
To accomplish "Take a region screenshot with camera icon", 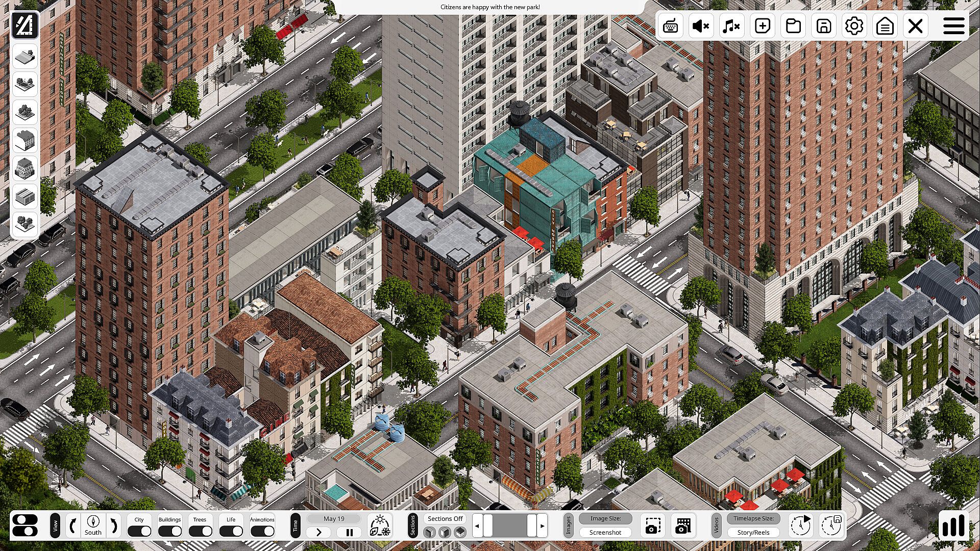I will coord(652,526).
